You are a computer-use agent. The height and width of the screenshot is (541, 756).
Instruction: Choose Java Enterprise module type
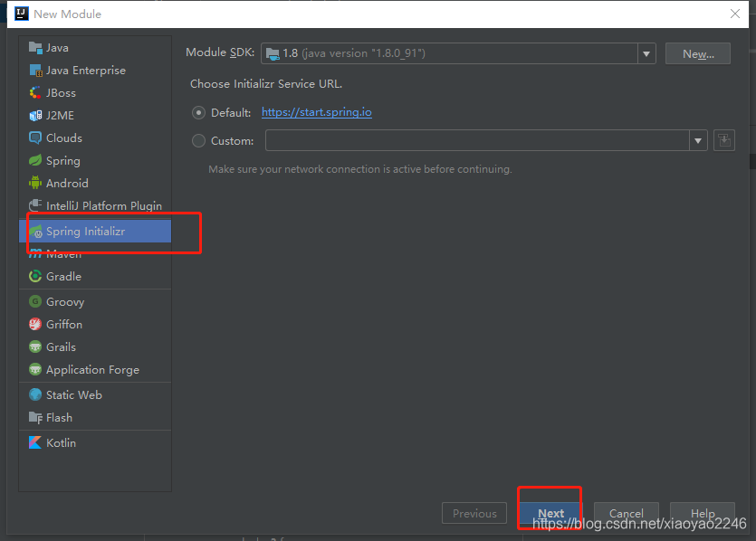95,71
